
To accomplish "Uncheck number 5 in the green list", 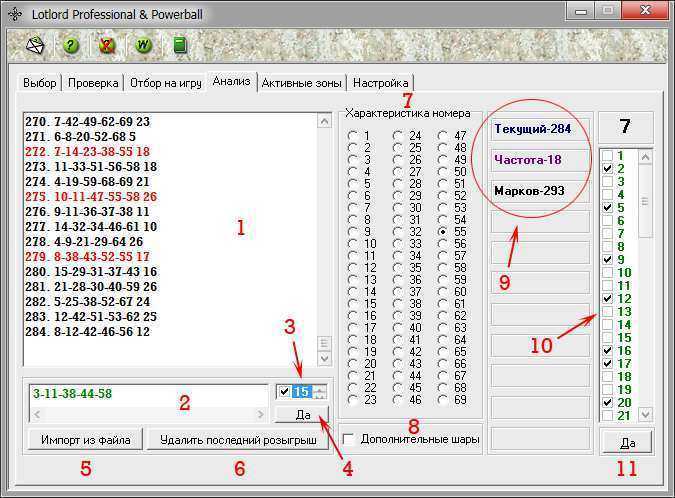I will click(607, 207).
